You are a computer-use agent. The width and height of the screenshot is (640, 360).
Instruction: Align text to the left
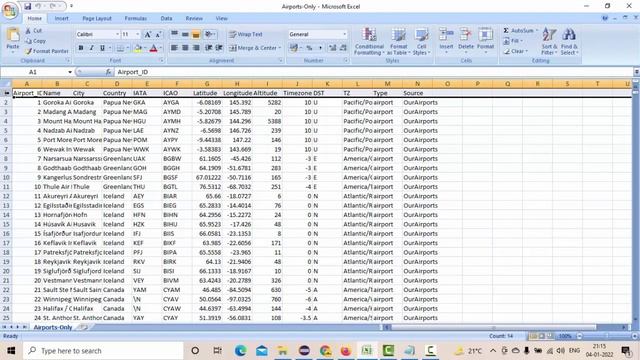(x=174, y=48)
